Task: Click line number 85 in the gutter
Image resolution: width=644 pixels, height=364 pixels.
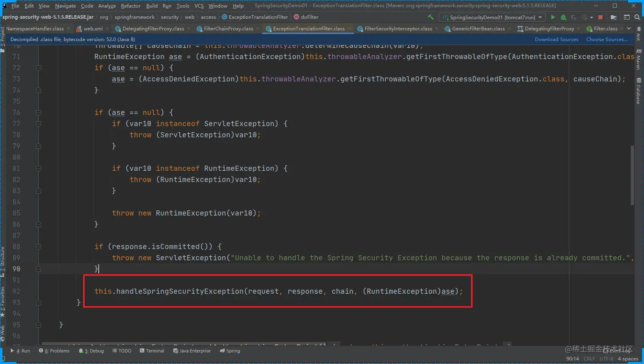Action: point(16,213)
